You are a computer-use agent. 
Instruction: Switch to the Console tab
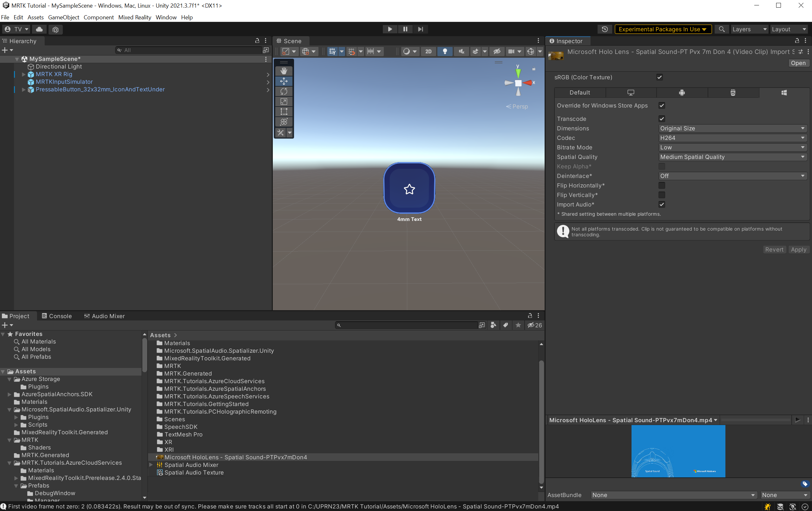coord(57,316)
